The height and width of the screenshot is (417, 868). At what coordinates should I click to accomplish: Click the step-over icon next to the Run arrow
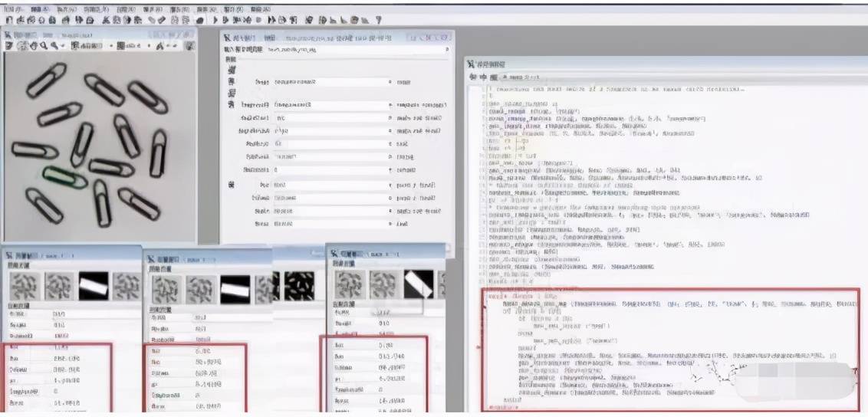[x=227, y=20]
